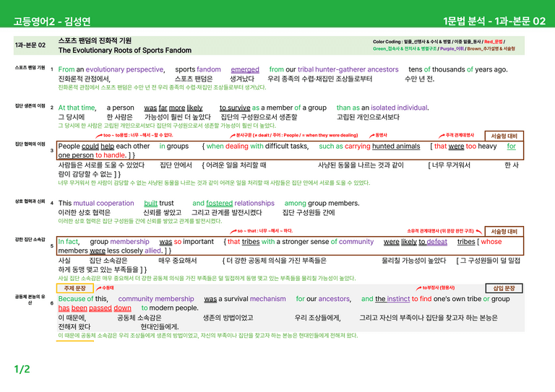555x392 pixels.
Task: Click the Korean phrase '고립된 개인으로서보다'
Action: [368, 117]
